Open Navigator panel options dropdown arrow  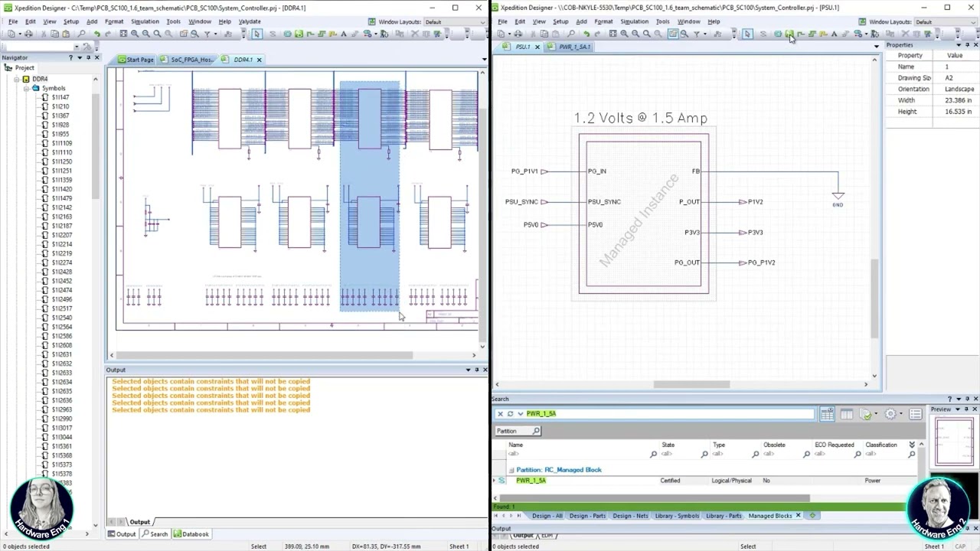click(80, 57)
